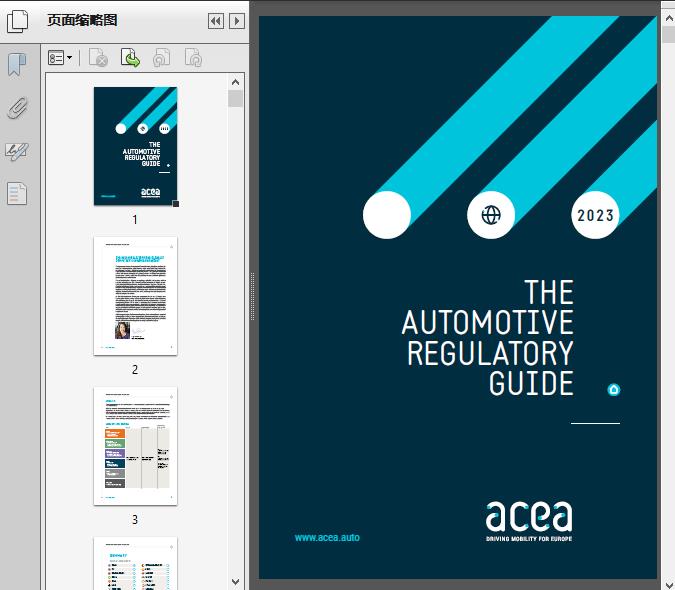This screenshot has height=590, width=675.
Task: Select page 3 thumbnail
Action: [x=136, y=446]
